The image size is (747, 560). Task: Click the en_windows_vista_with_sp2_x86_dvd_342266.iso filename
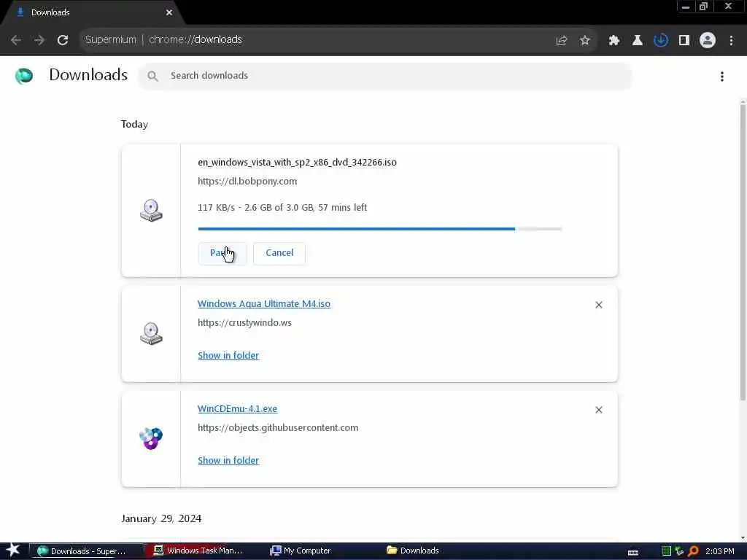tap(298, 163)
